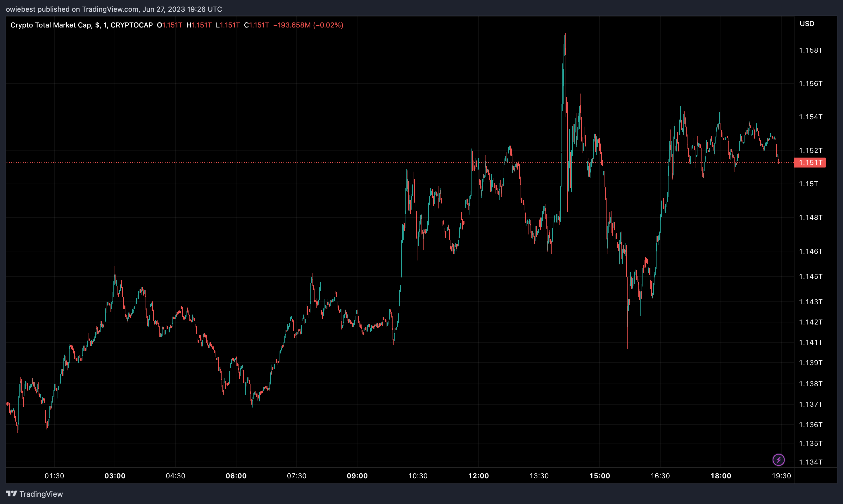Click the 03:00 time axis label
843x504 pixels.
[115, 476]
